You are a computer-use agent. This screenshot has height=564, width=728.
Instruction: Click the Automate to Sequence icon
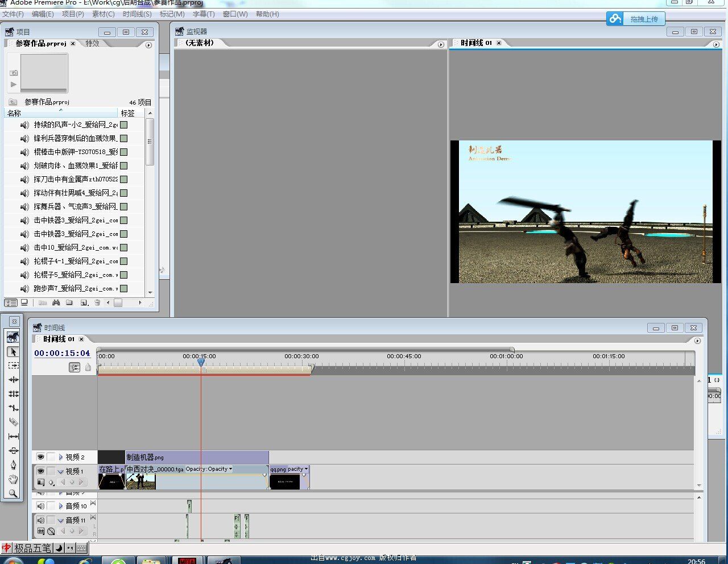coord(43,302)
